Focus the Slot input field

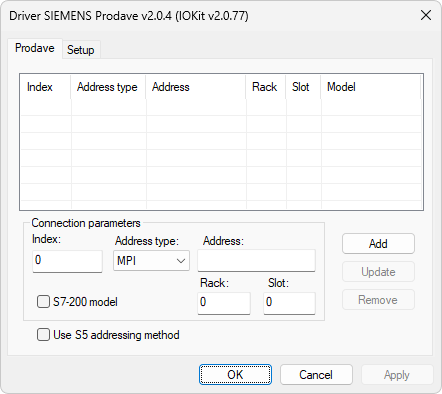[289, 303]
